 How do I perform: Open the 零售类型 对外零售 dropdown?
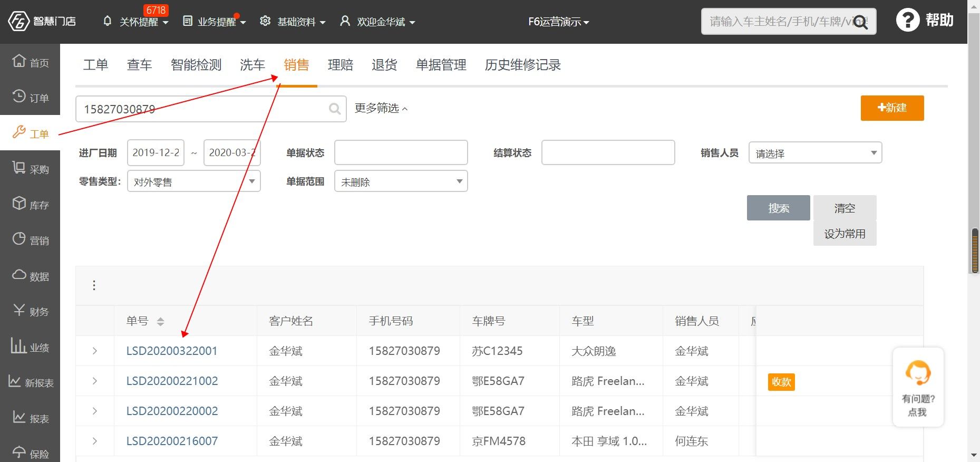(194, 181)
